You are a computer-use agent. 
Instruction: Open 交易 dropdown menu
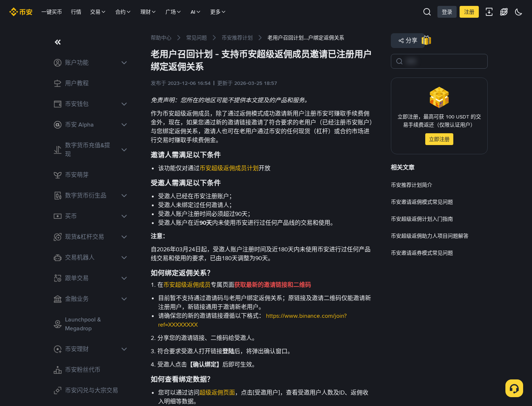(x=98, y=12)
